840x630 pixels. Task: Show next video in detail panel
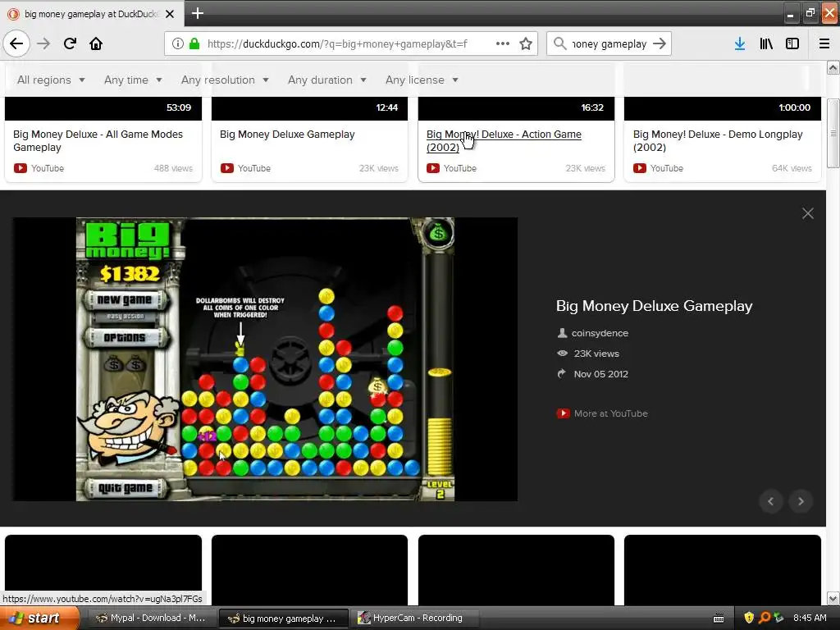pos(801,501)
